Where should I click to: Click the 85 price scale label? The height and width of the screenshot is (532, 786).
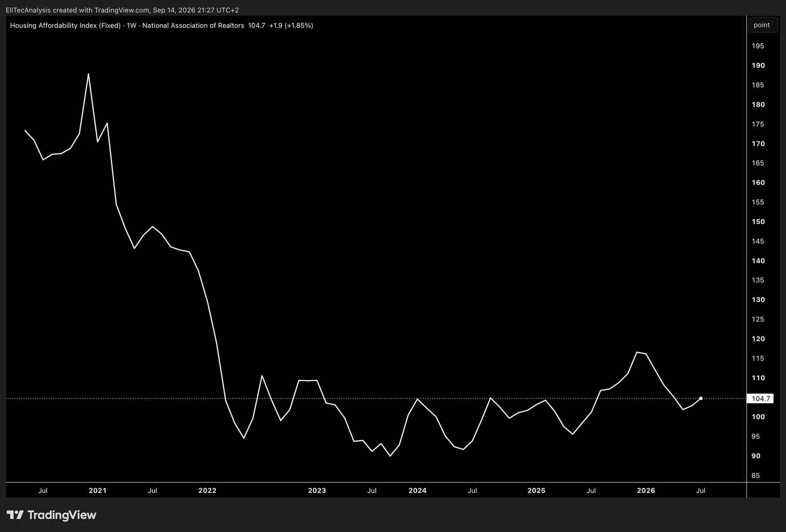point(756,476)
